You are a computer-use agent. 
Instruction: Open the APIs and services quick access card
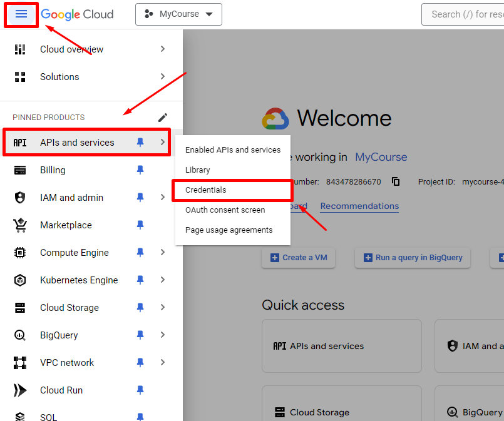coord(342,346)
